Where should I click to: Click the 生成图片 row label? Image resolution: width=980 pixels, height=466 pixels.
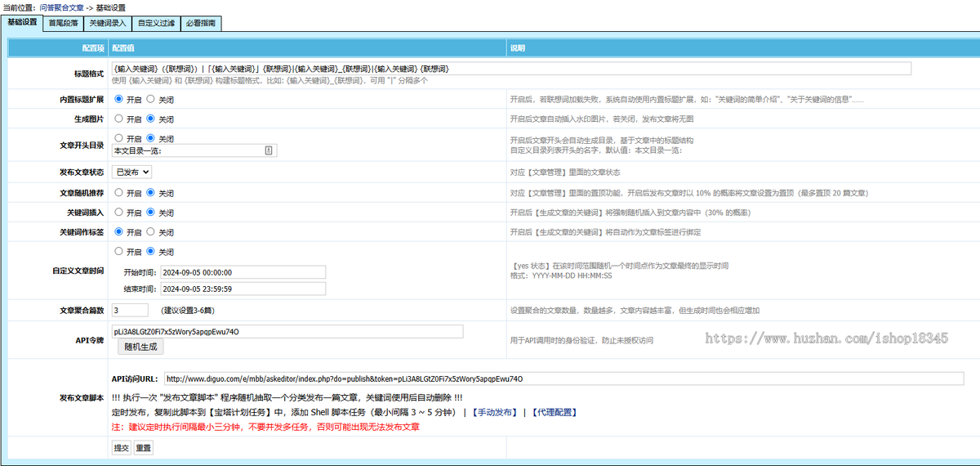(x=89, y=119)
